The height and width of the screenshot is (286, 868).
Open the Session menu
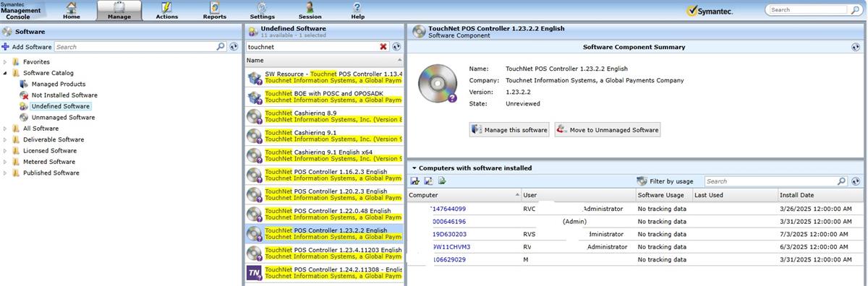click(x=310, y=10)
